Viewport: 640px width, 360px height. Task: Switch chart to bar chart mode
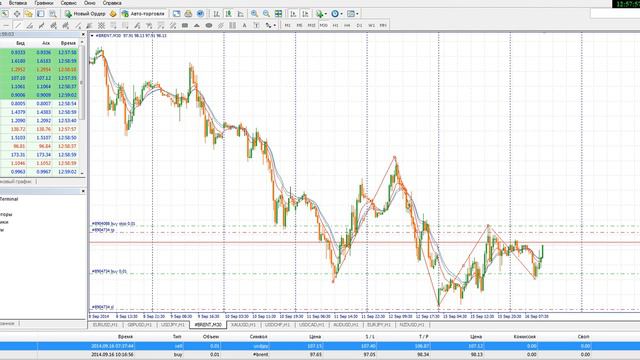(216, 13)
